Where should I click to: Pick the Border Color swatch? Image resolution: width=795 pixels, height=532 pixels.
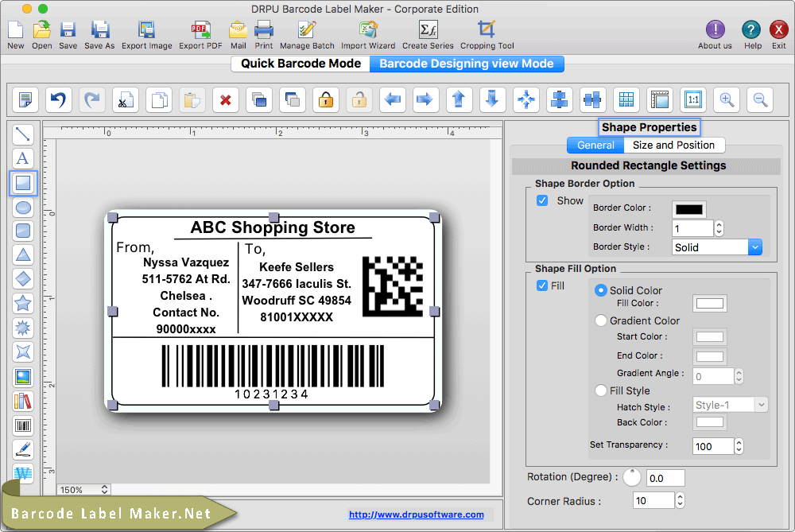point(689,209)
